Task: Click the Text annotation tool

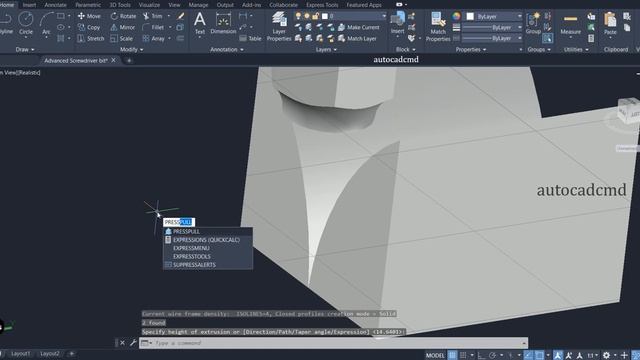Action: 200,23
